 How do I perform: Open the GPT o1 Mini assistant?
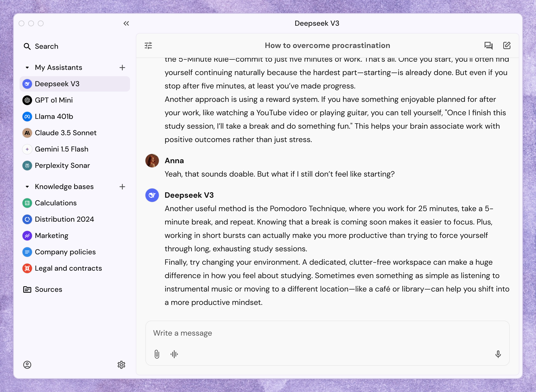coord(75,100)
